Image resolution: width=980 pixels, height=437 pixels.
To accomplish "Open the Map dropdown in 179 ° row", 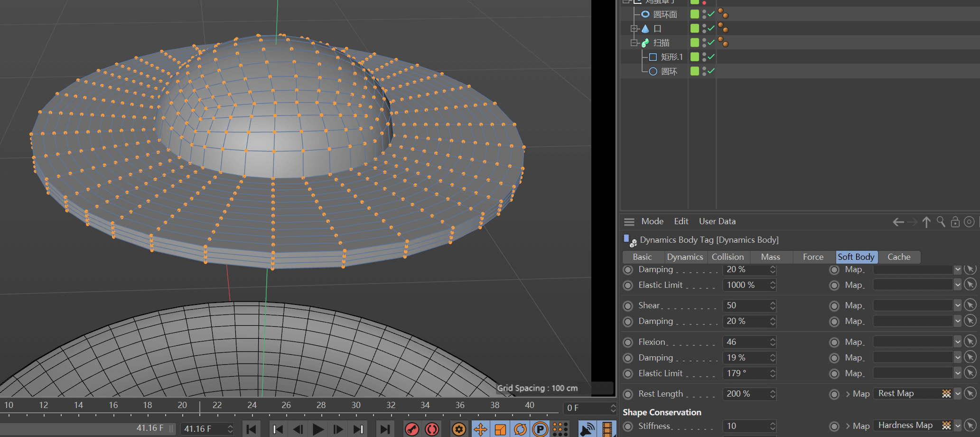I will [x=958, y=373].
